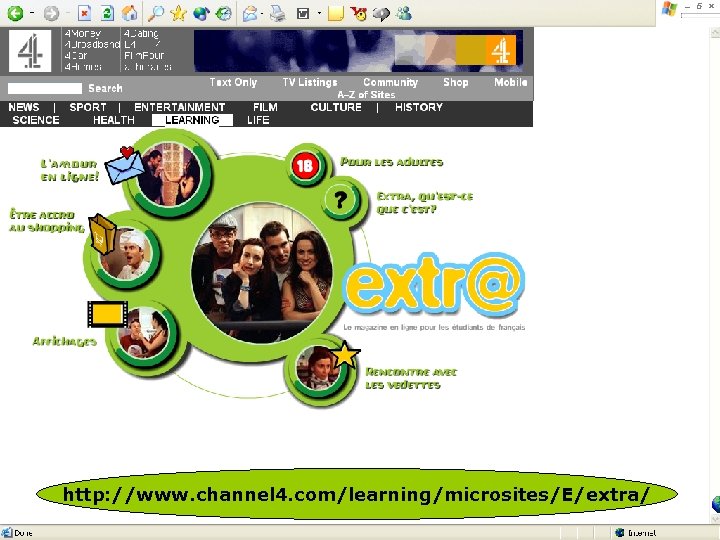The image size is (720, 540).
Task: Click the central group photo of four people
Action: coord(263,273)
